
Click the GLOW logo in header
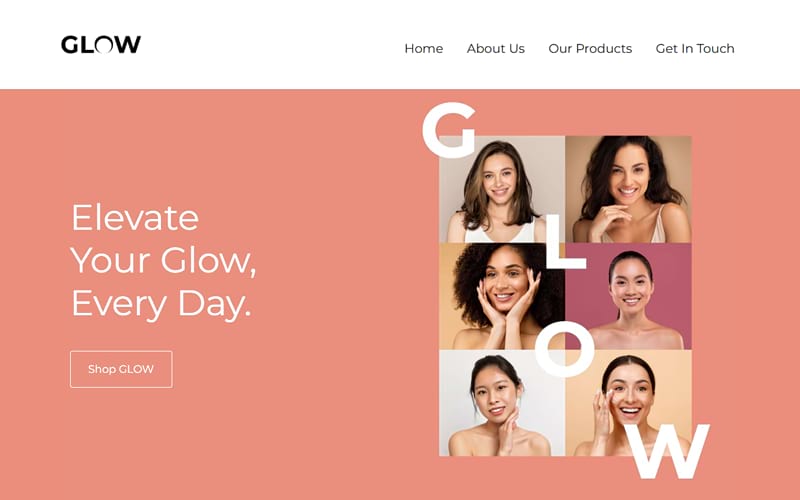(101, 44)
